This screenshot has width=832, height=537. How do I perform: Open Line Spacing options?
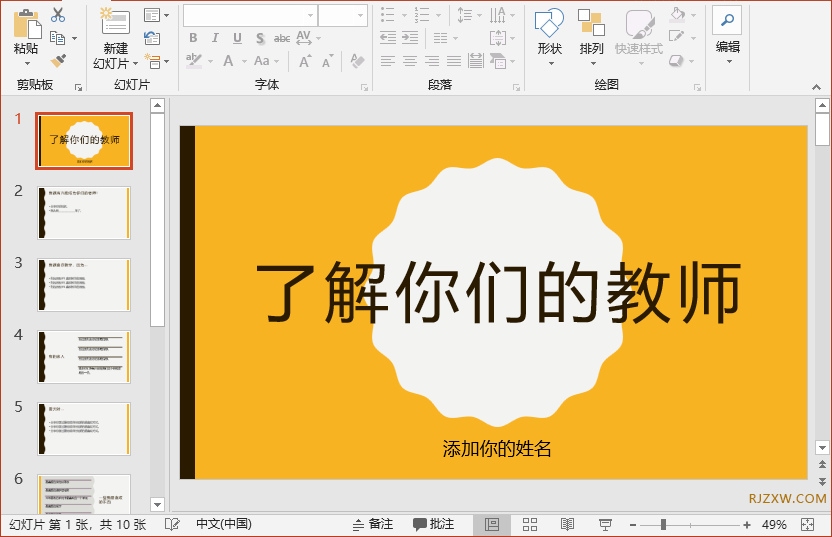tap(465, 15)
